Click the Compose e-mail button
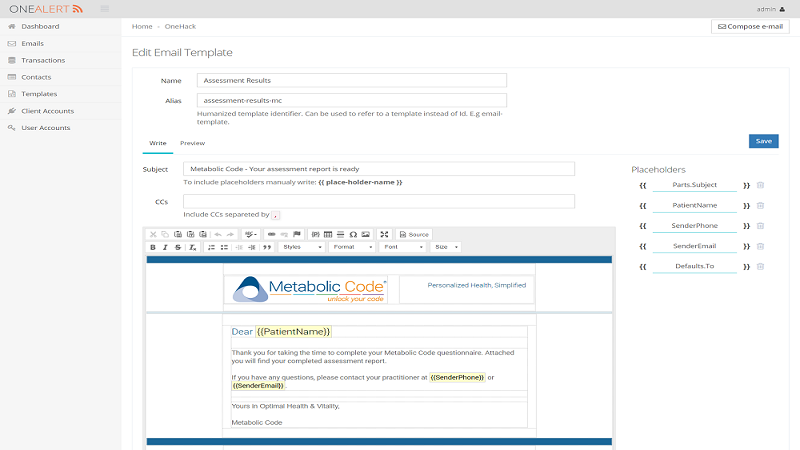Image resolution: width=800 pixels, height=450 pixels. point(750,27)
